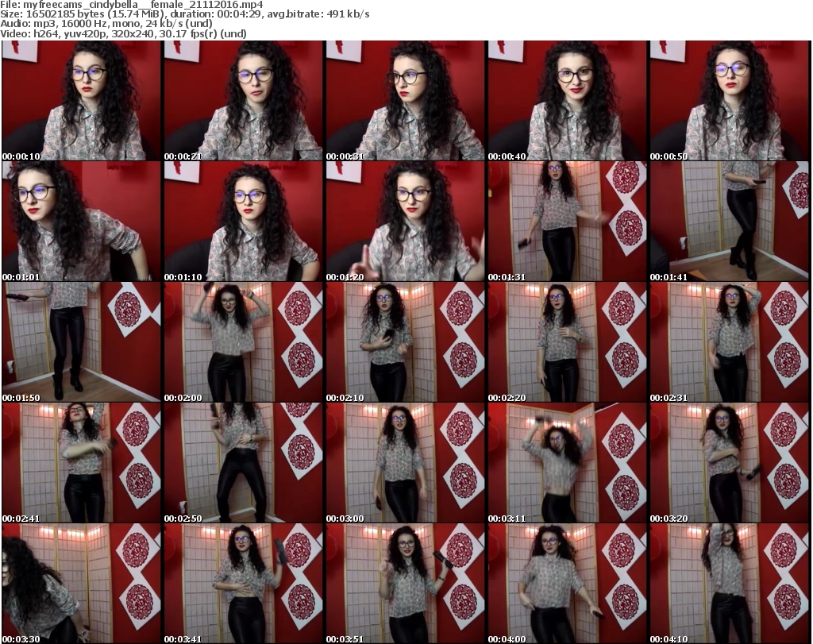813x644 pixels.
Task: Click the frame timestamped 00:02:50
Action: (x=243, y=463)
